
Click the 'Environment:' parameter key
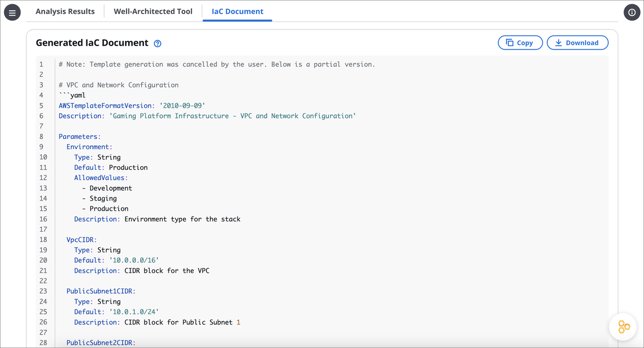point(89,147)
